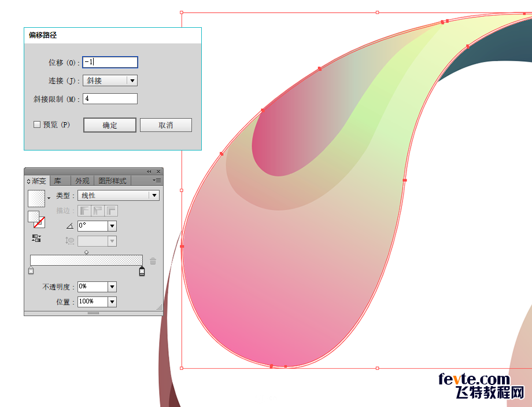The image size is (532, 407).
Task: Open the gradient panel flyout menu
Action: (x=157, y=181)
